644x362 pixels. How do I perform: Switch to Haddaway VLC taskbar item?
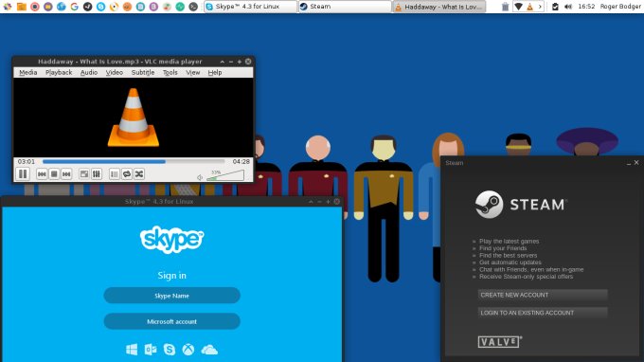point(439,7)
